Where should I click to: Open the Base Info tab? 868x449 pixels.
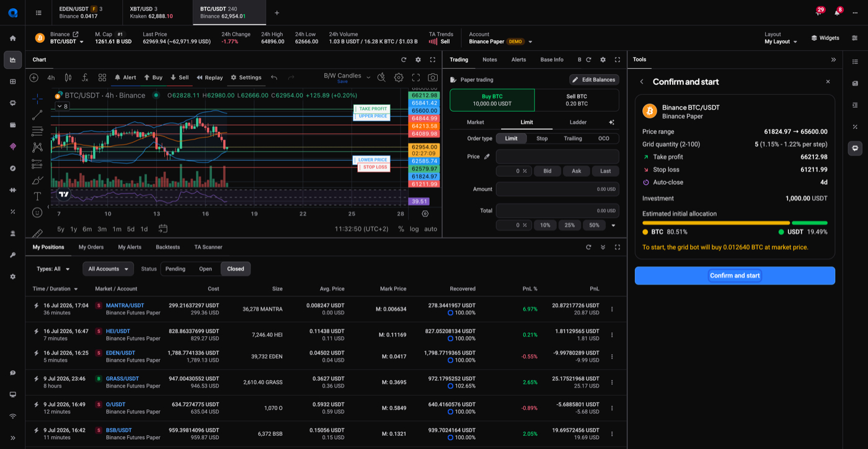click(552, 60)
